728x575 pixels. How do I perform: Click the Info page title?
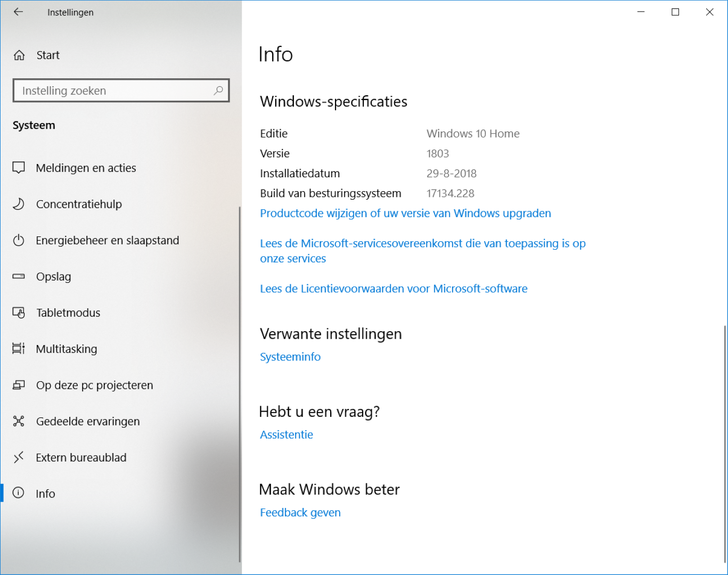(x=276, y=54)
